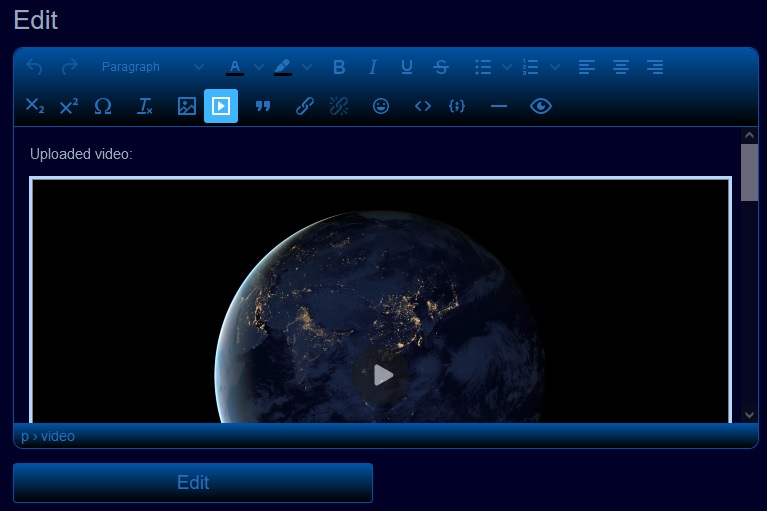Redo the last action
Image resolution: width=767 pixels, height=511 pixels.
69,67
